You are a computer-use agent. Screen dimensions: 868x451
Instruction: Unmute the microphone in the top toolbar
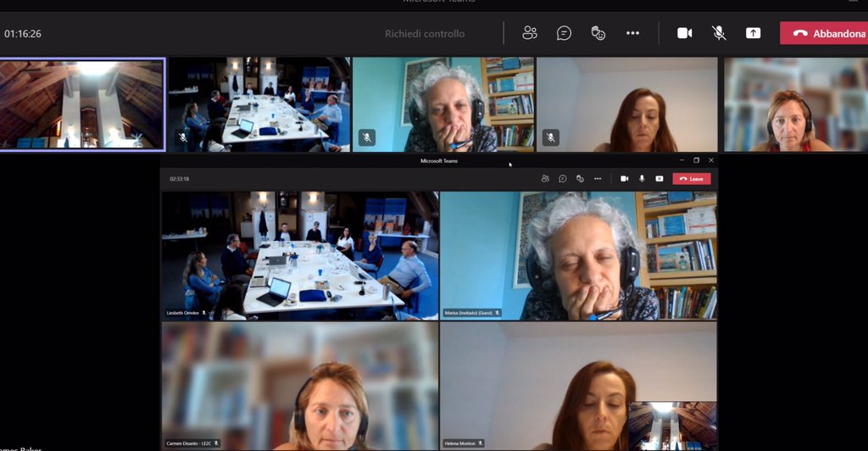pyautogui.click(x=719, y=33)
